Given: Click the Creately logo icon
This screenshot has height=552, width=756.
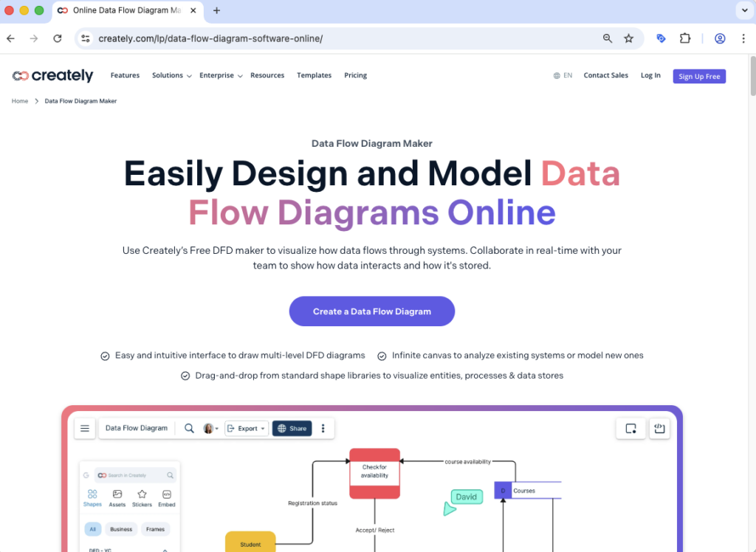Looking at the screenshot, I should click(x=21, y=75).
